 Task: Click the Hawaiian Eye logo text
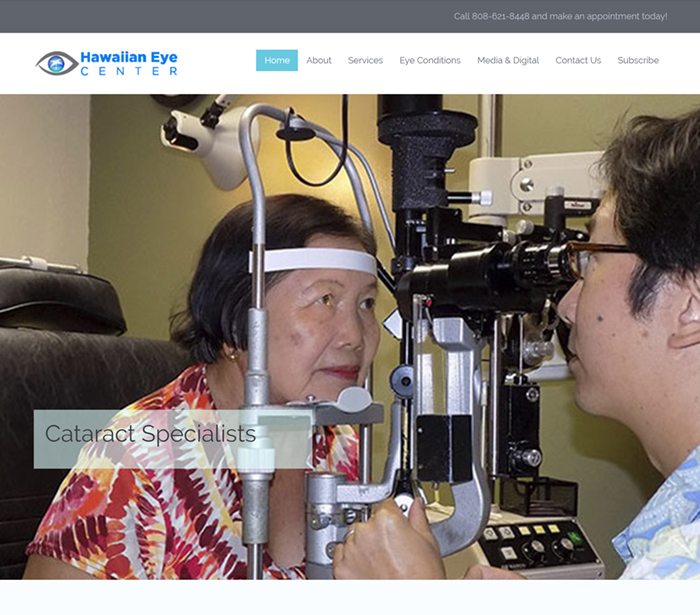128,57
